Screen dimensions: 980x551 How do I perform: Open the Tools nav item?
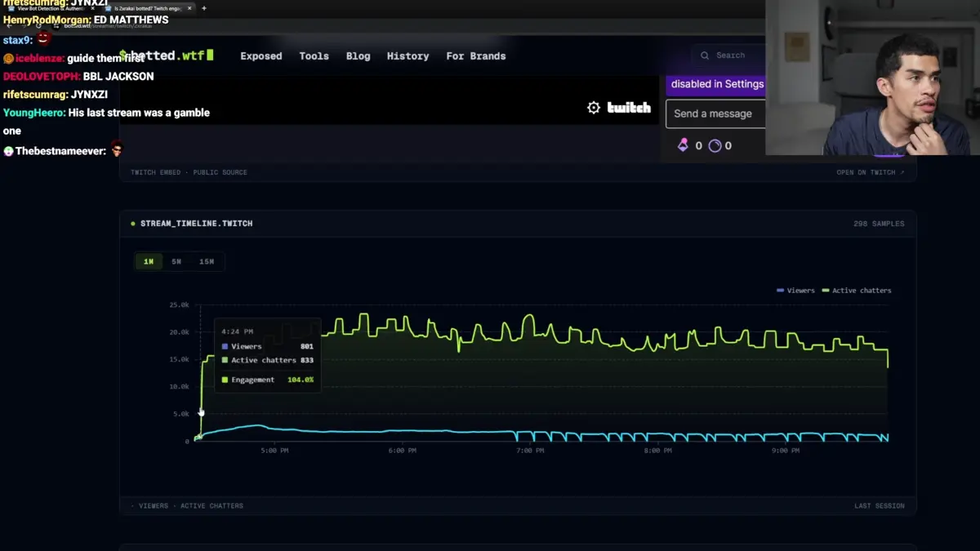coord(314,56)
